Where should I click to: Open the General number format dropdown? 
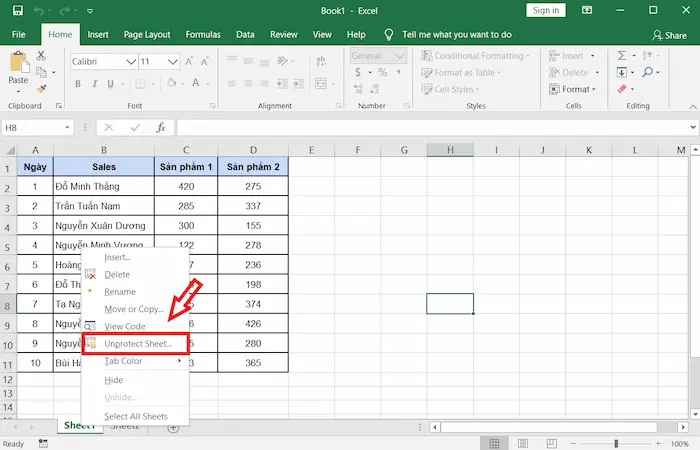400,56
